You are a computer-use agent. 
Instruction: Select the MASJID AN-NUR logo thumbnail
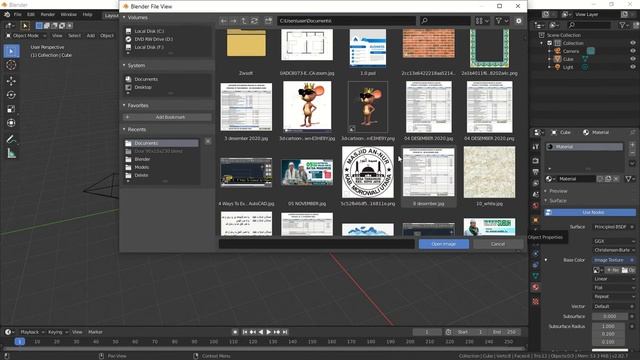368,173
